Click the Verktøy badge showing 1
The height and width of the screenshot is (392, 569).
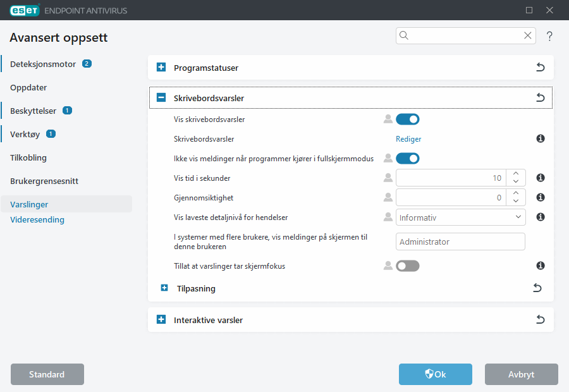[51, 134]
